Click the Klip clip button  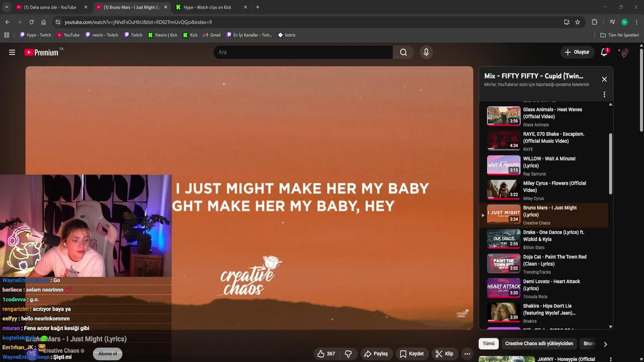click(x=444, y=354)
